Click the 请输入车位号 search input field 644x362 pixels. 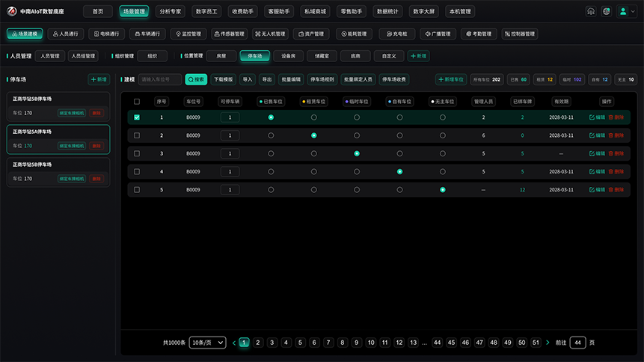tap(160, 79)
